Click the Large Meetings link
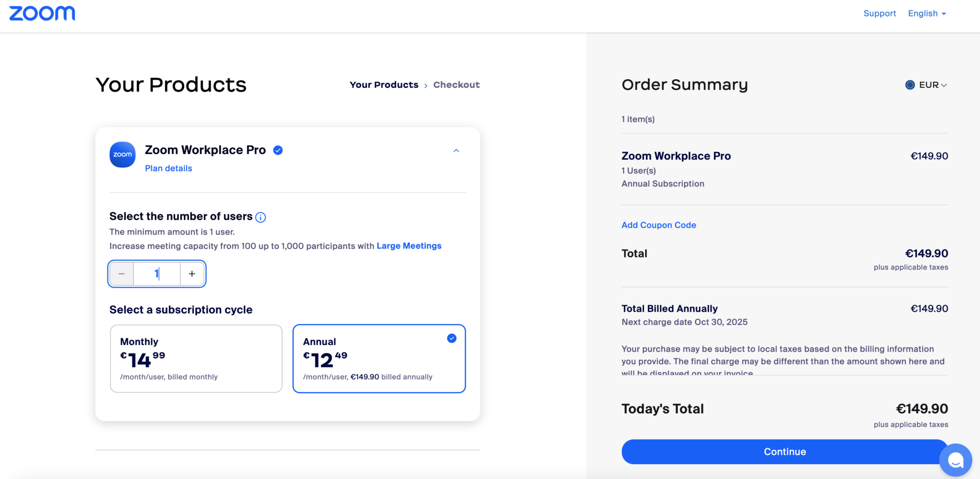 click(x=409, y=246)
